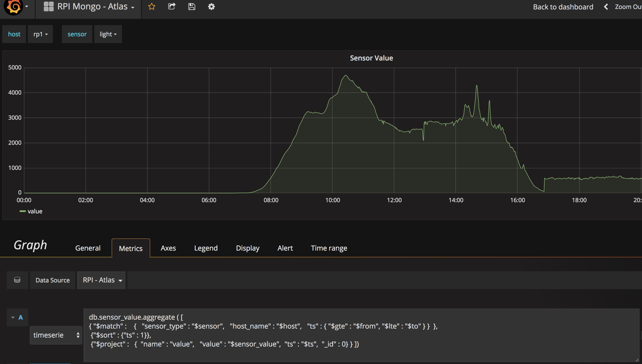Click the save dashboard icon
Viewport: 642px width, 364px height.
coord(191,6)
